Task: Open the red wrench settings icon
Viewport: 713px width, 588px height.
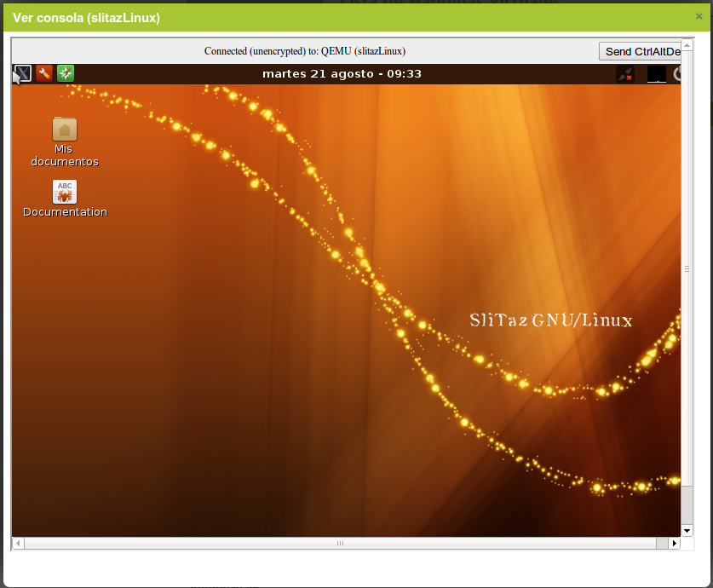Action: click(x=44, y=73)
